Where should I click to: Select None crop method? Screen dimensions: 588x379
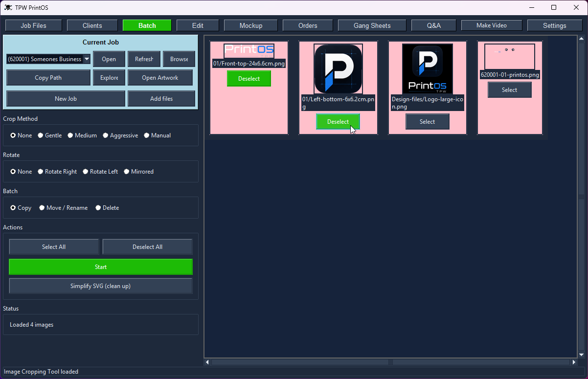coord(21,135)
